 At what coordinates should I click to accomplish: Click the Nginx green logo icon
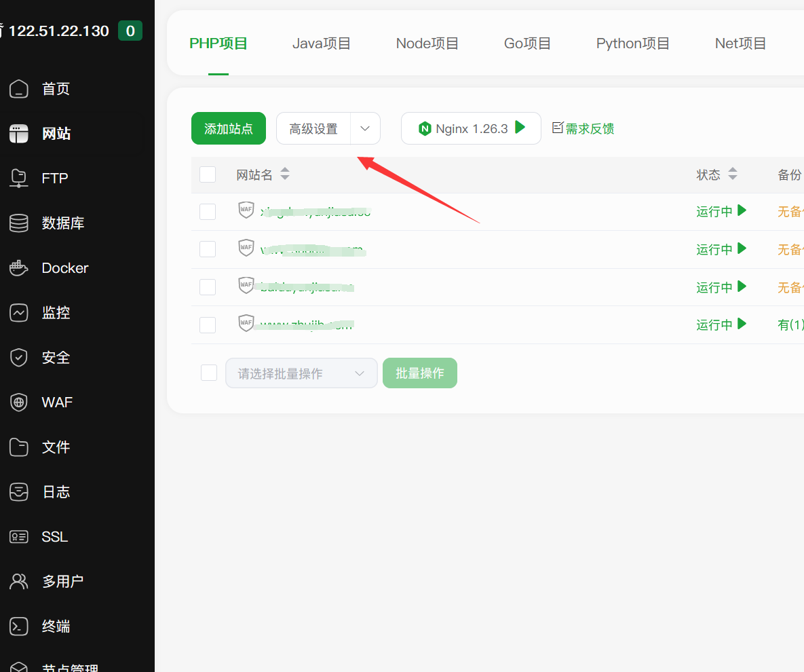[x=425, y=129]
